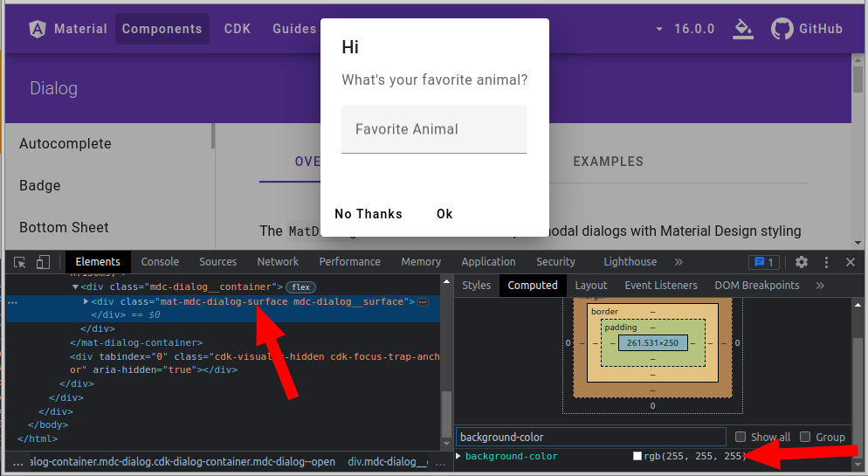Image resolution: width=868 pixels, height=476 pixels.
Task: Open the Event Listeners sidebar tab
Action: click(661, 286)
